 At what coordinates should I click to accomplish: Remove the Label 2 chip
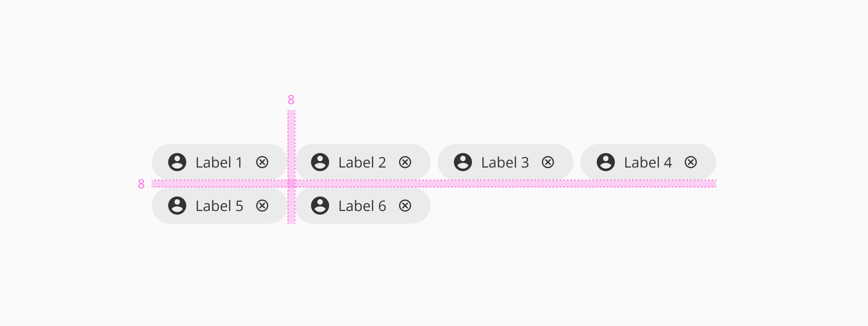(405, 162)
